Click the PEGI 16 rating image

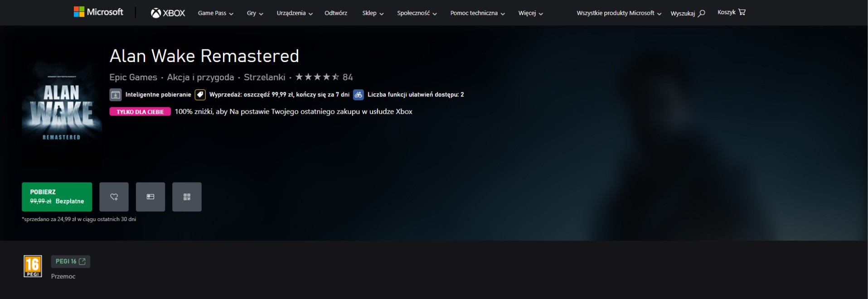click(33, 266)
